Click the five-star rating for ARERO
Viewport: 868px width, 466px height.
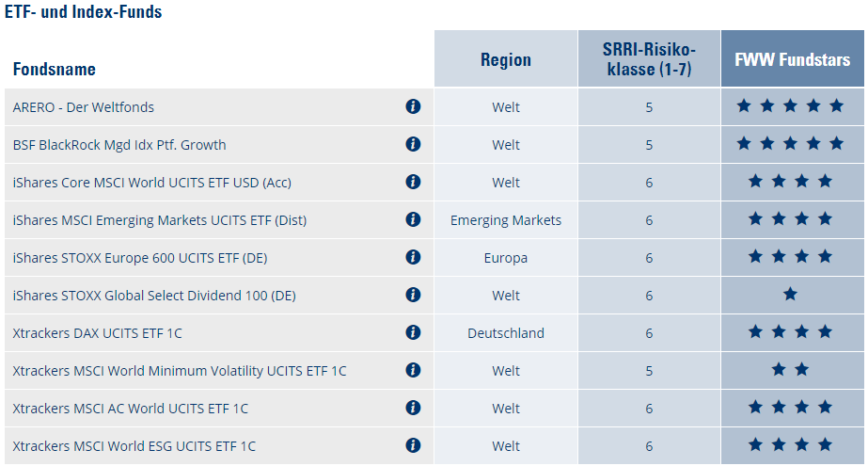(x=790, y=106)
